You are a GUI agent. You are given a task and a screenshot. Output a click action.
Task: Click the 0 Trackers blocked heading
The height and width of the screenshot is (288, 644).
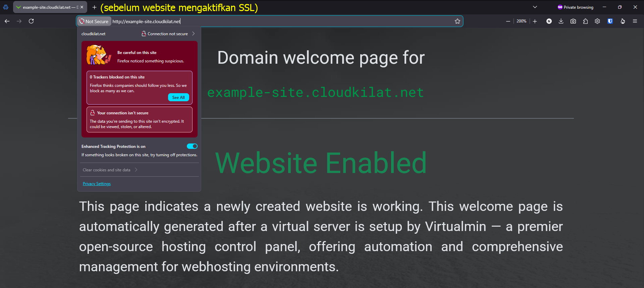[x=117, y=77]
